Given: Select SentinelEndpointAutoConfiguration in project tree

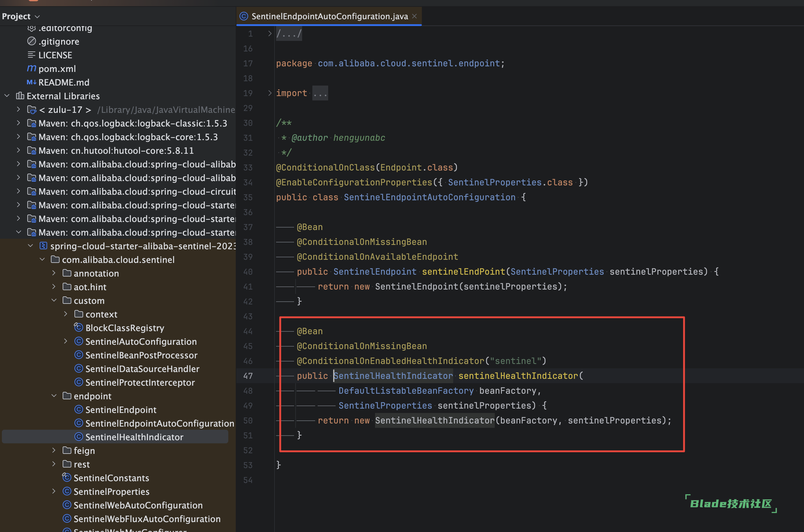Looking at the screenshot, I should click(x=159, y=423).
